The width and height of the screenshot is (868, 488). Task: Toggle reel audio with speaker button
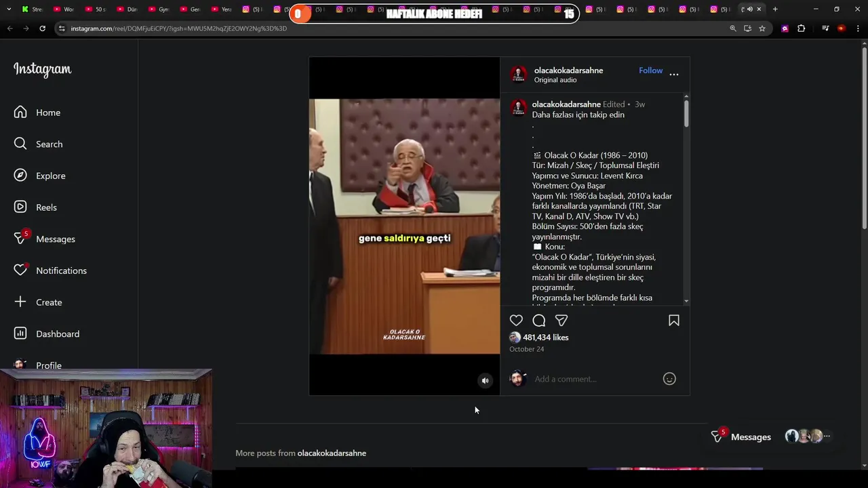(x=485, y=381)
